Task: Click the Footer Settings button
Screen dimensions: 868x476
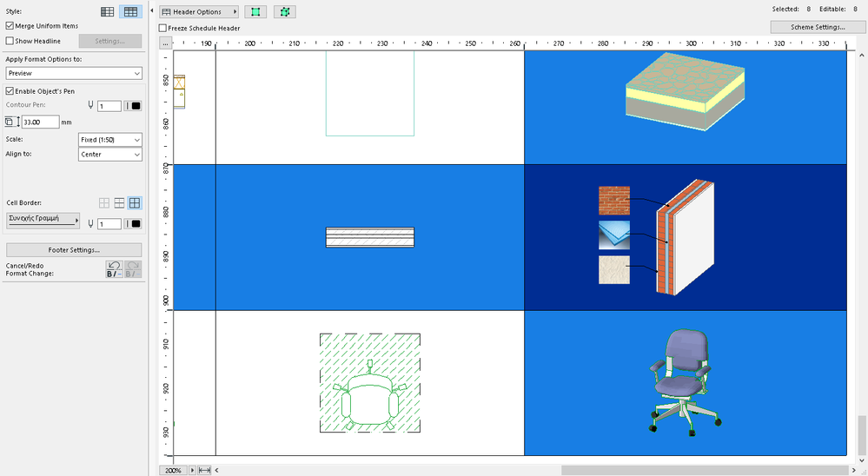Action: click(73, 250)
